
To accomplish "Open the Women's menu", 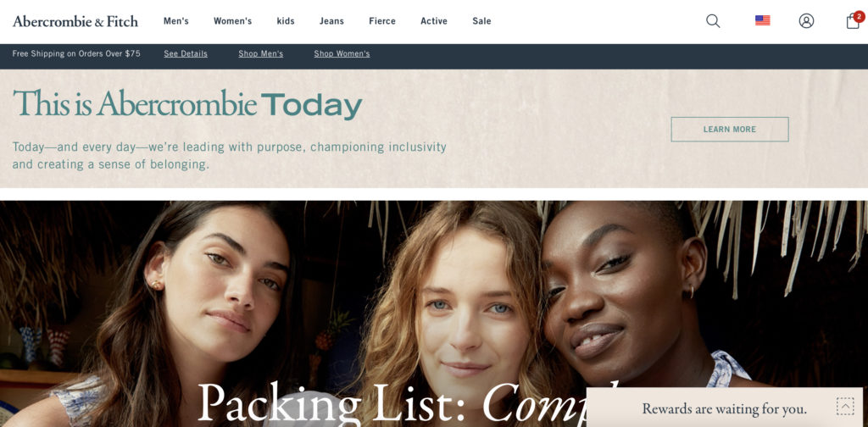I will click(232, 21).
